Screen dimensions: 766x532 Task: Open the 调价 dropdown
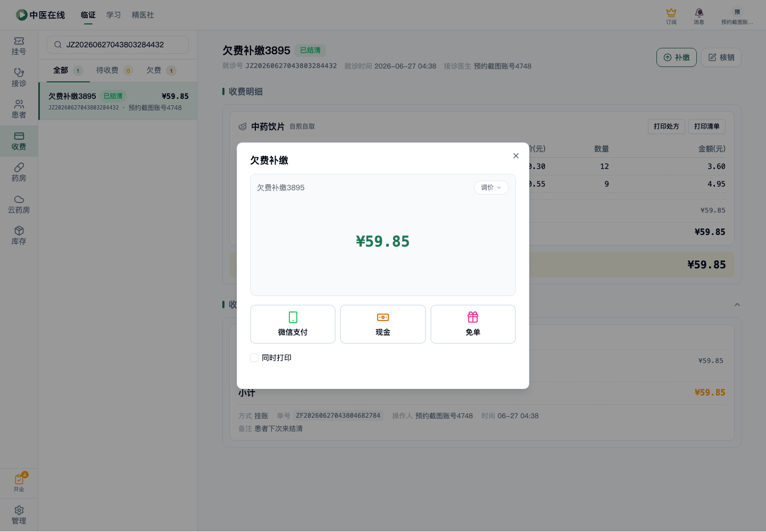click(491, 188)
